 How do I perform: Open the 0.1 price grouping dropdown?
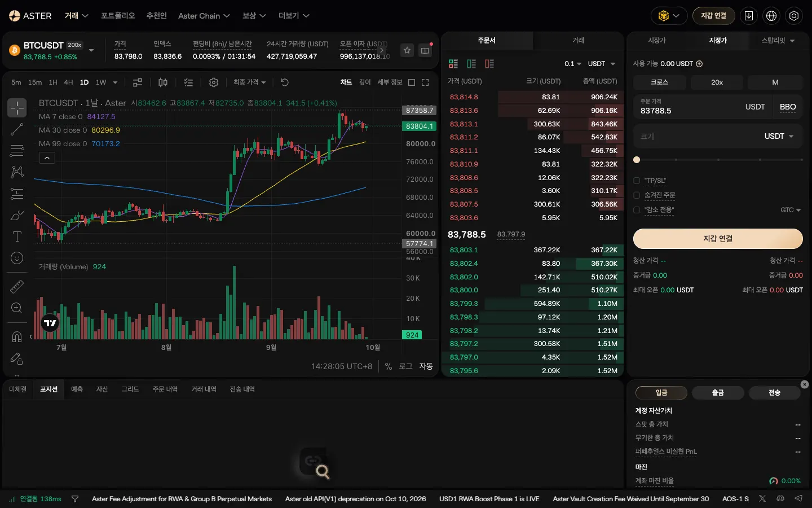572,64
